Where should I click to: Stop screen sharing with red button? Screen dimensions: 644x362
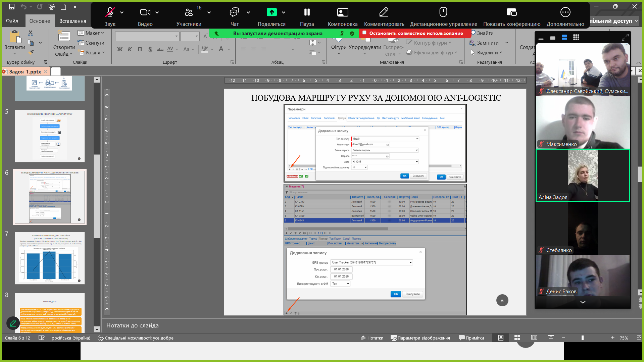pos(415,33)
